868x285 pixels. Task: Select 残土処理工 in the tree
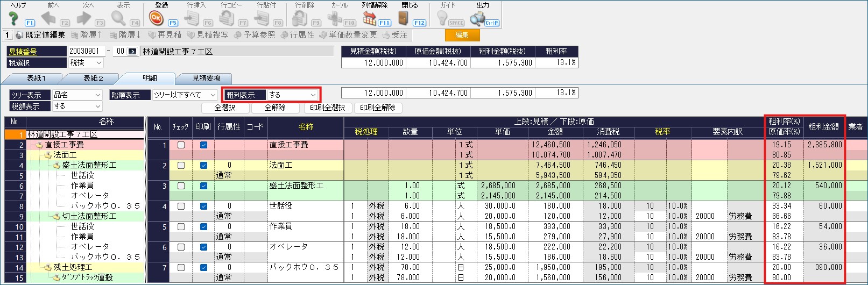73,267
